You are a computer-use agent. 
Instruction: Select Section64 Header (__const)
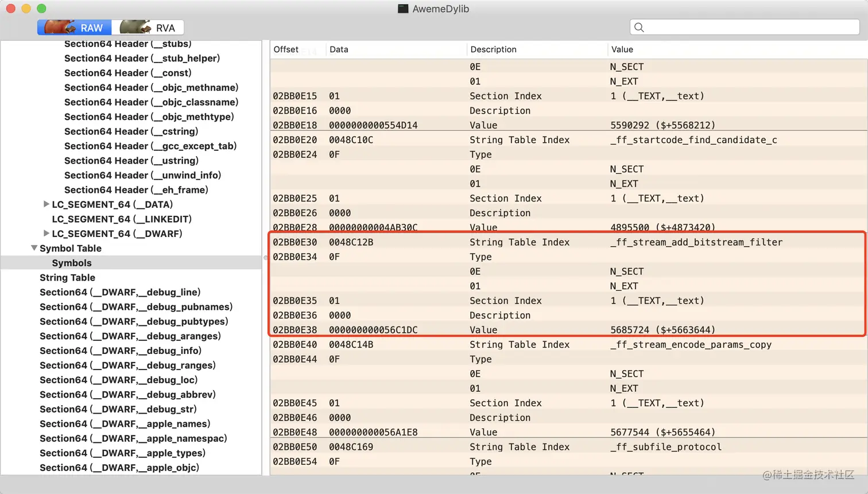point(127,73)
